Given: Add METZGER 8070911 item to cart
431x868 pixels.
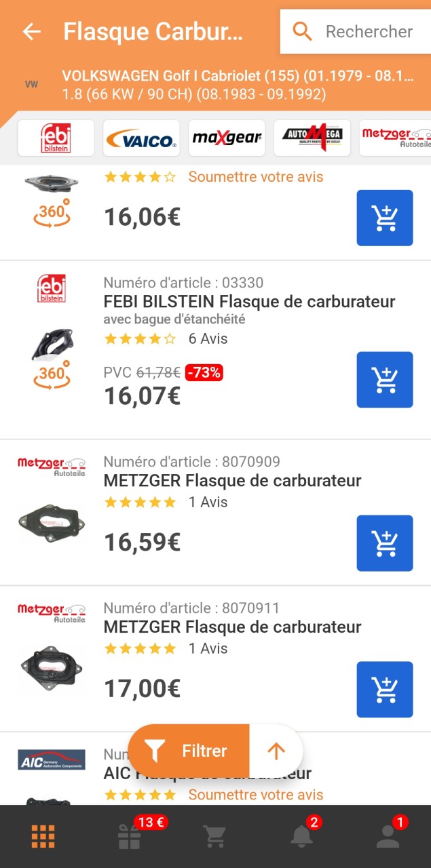Looking at the screenshot, I should tap(385, 689).
